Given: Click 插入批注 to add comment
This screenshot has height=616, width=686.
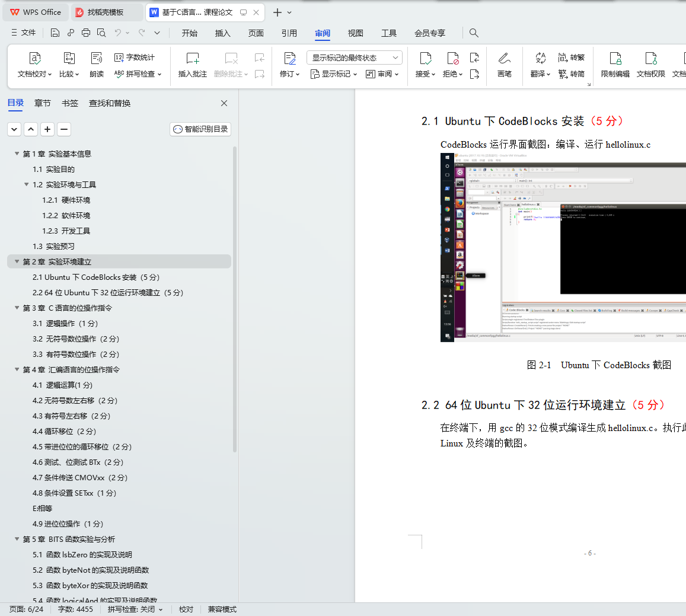Looking at the screenshot, I should (x=193, y=65).
